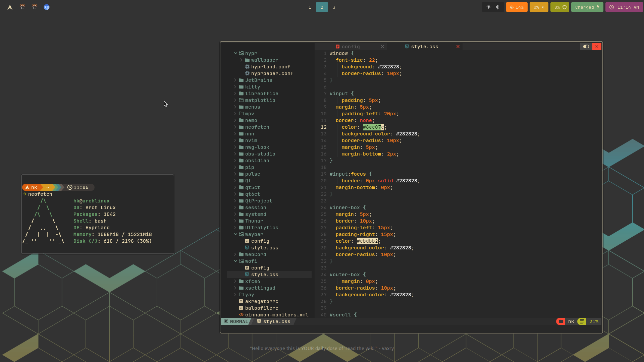Click the Arch Linux launcher icon
Image resolution: width=644 pixels, height=362 pixels.
(10, 7)
